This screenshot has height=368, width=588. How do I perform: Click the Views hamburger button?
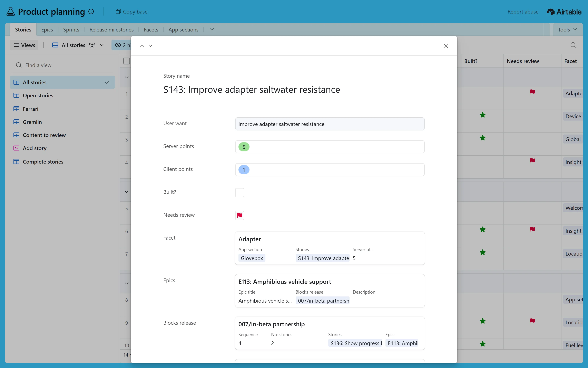click(24, 45)
